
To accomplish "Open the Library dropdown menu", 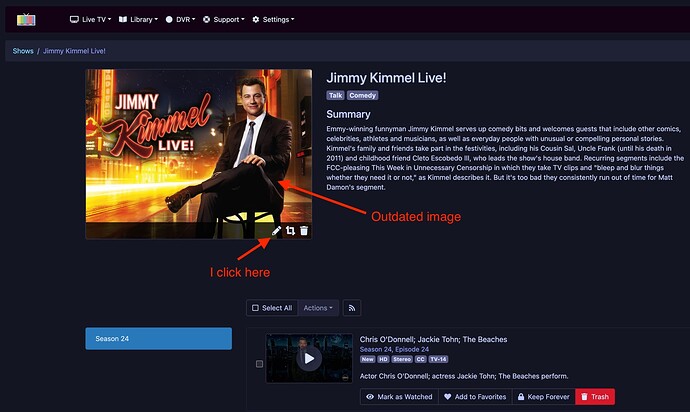I will pos(139,19).
